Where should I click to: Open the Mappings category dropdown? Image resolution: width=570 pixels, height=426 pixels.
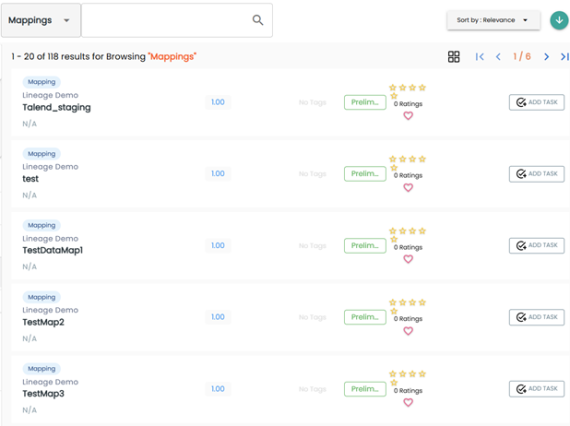41,20
